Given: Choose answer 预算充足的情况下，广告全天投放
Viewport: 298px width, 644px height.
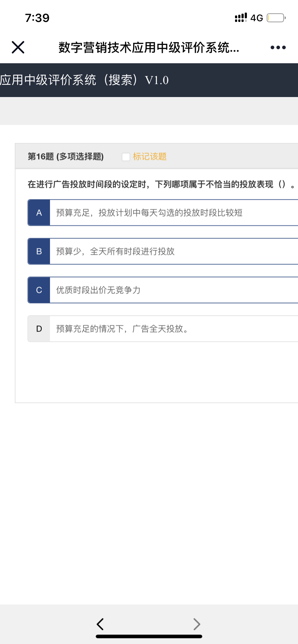Looking at the screenshot, I should click(x=122, y=329).
